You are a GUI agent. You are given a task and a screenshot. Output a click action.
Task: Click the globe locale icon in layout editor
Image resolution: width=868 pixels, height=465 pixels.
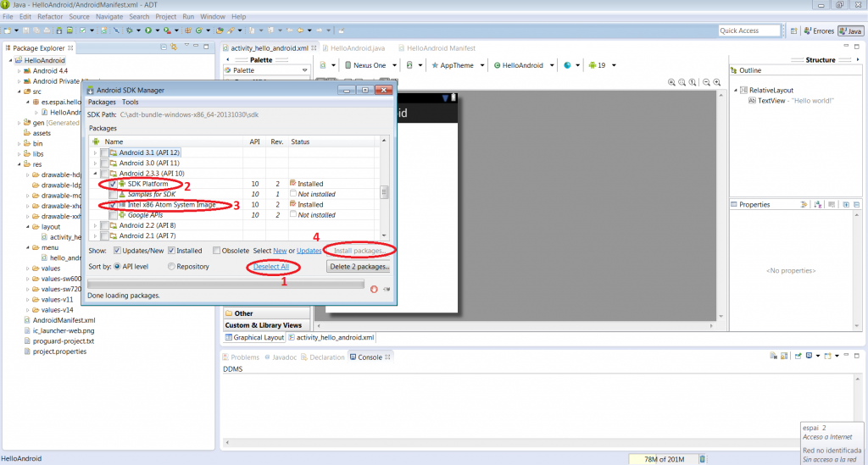pos(567,64)
